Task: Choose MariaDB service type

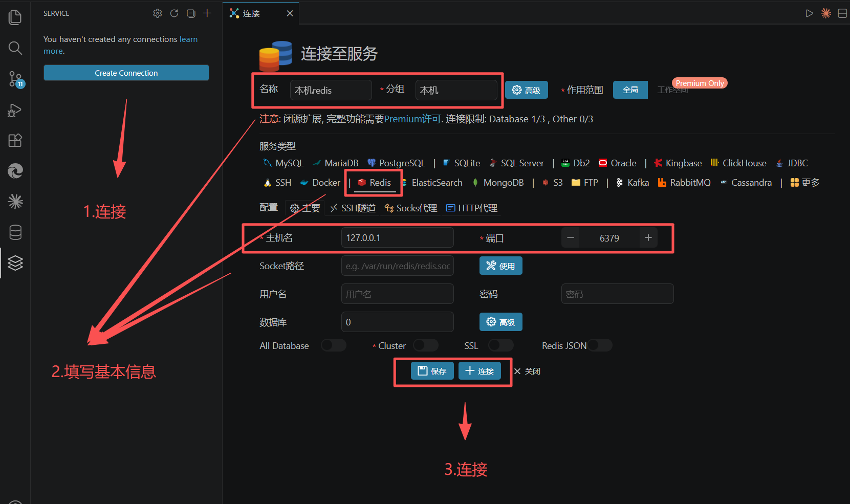Action: click(x=336, y=163)
